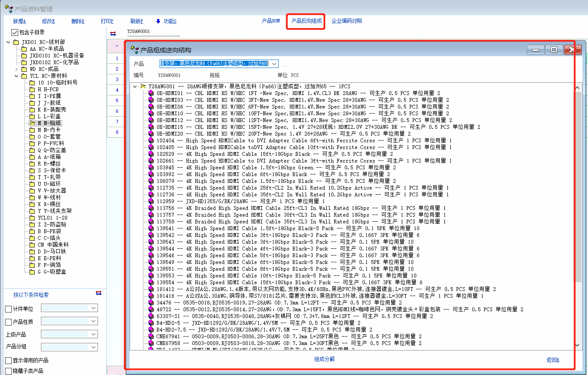Click the 组成分解 button

pyautogui.click(x=324, y=359)
